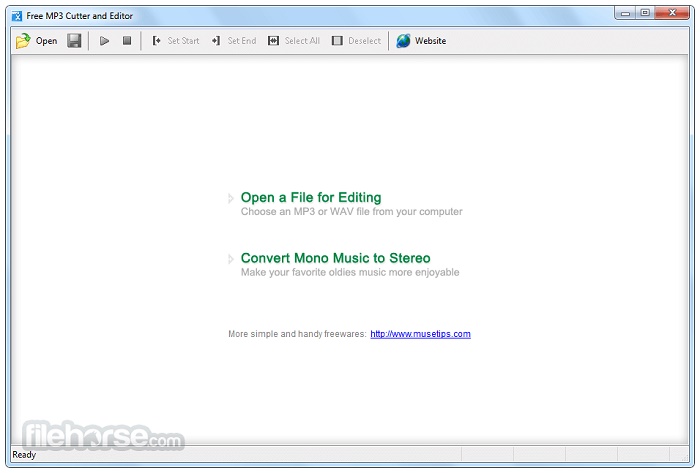Screen dimensions: 700x473
Task: Maximize the Free MP3 Cutter window
Action: point(645,13)
